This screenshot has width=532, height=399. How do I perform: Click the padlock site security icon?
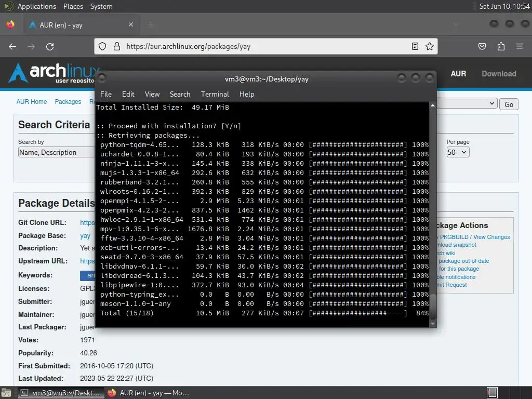click(x=117, y=46)
